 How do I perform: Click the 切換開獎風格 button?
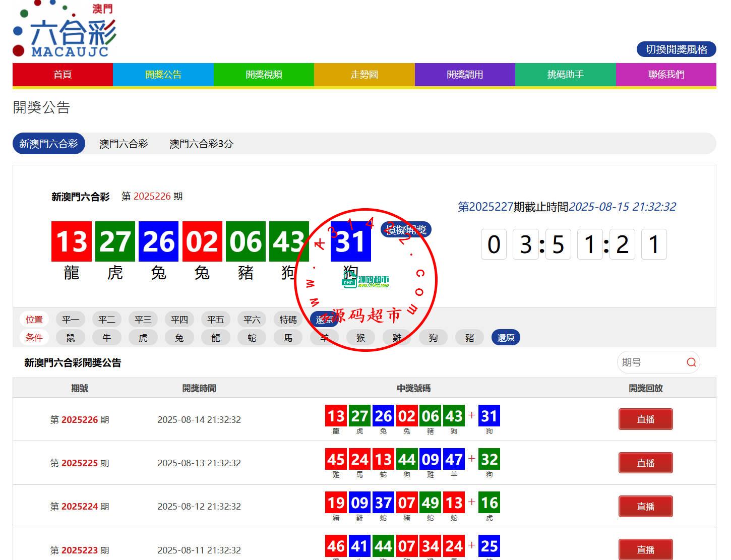click(x=677, y=49)
